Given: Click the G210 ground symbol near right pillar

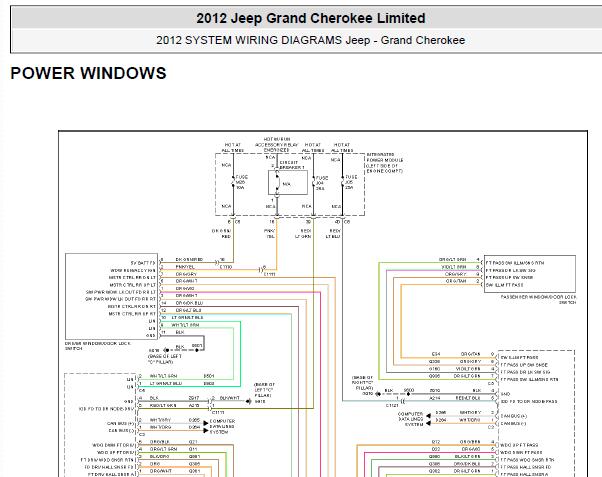Looking at the screenshot, I should pos(378,394).
